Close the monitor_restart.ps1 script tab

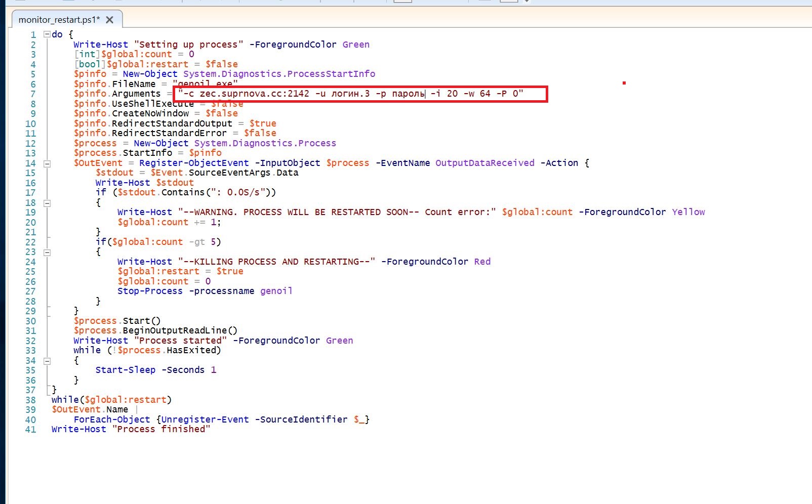click(x=110, y=20)
